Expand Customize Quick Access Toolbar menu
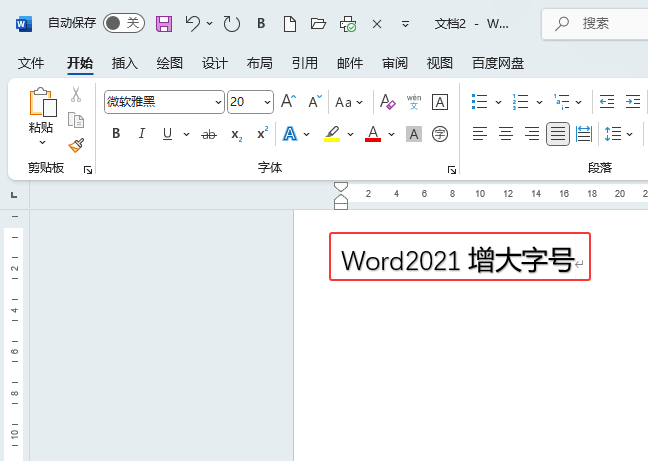The height and width of the screenshot is (461, 648). click(405, 24)
